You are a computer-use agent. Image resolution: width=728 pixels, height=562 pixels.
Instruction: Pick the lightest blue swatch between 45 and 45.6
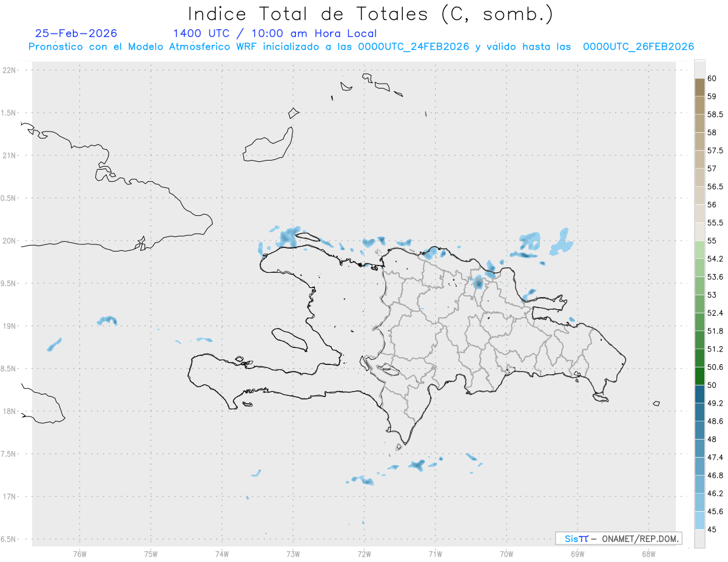699,520
